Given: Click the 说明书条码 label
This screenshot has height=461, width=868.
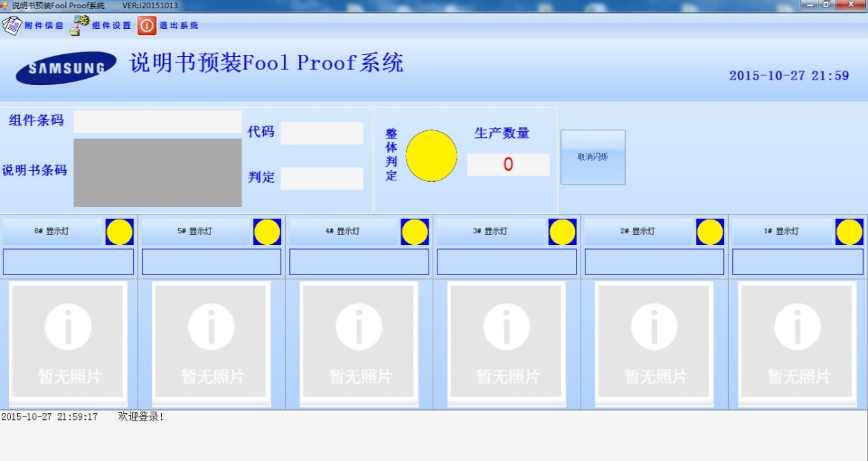Looking at the screenshot, I should tap(34, 170).
